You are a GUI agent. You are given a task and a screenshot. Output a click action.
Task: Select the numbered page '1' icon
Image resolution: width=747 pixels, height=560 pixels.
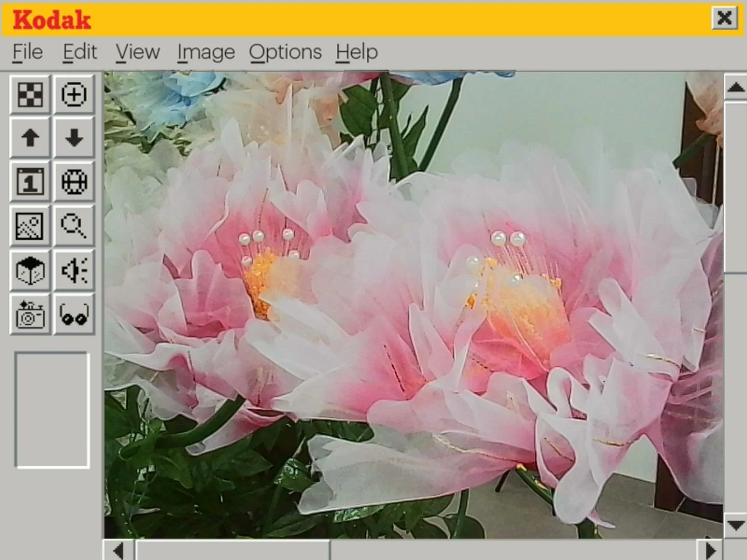[x=30, y=182]
